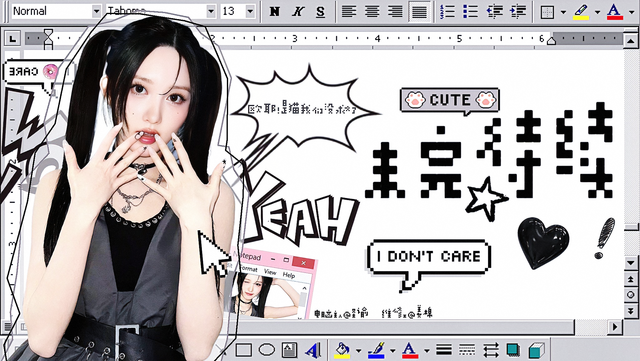Image resolution: width=640 pixels, height=361 pixels.
Task: Open the Tahoma font dropdown
Action: click(x=211, y=11)
